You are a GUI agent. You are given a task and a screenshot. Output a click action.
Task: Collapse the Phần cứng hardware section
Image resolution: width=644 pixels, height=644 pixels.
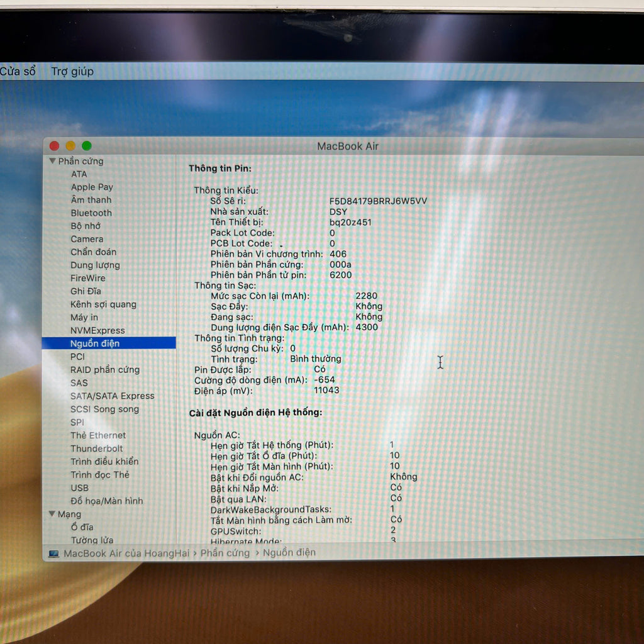(52, 162)
